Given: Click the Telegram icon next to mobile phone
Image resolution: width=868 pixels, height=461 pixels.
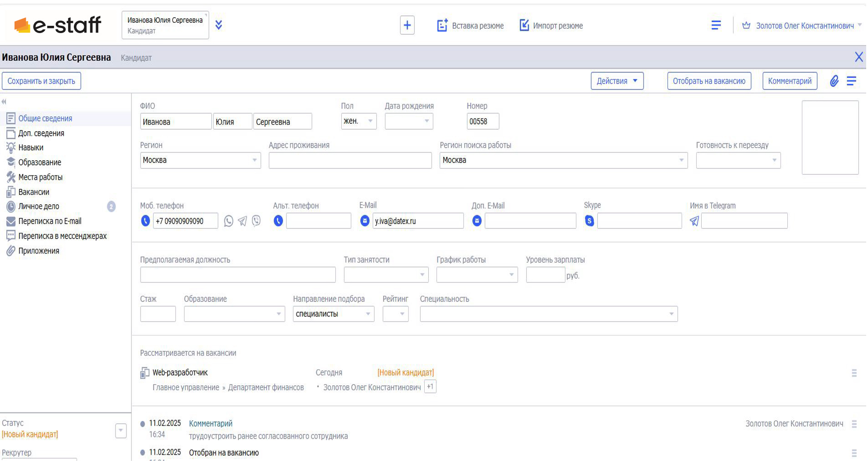Looking at the screenshot, I should [x=242, y=221].
